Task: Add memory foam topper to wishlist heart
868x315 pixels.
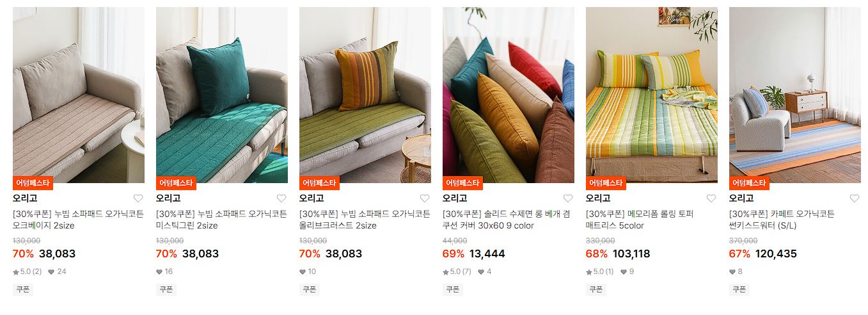Action: (x=711, y=198)
